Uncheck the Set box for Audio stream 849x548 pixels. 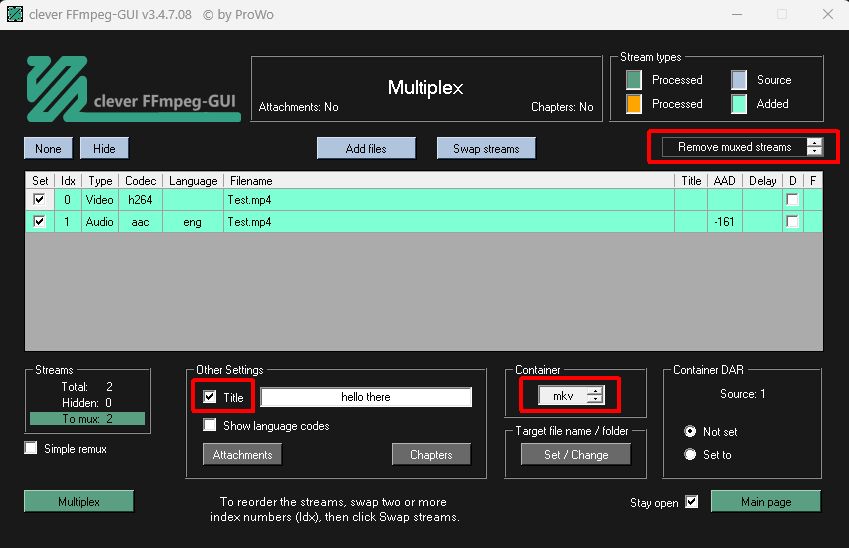click(39, 221)
